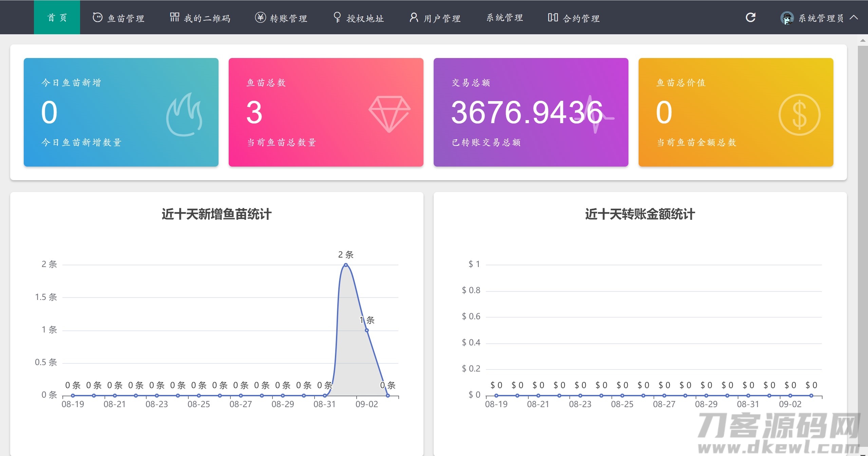Expand the 系统管理员 dropdown chevron
The image size is (868, 456).
point(854,18)
